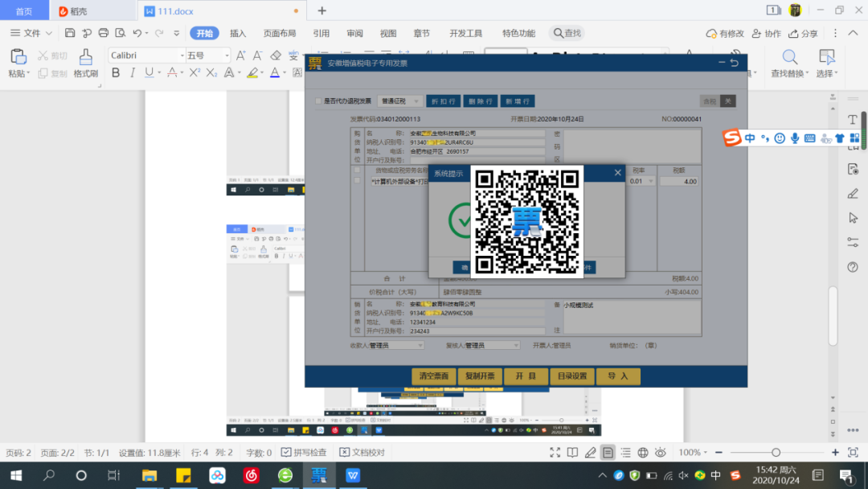Enable eye protection mode
The width and height of the screenshot is (868, 489).
(661, 453)
